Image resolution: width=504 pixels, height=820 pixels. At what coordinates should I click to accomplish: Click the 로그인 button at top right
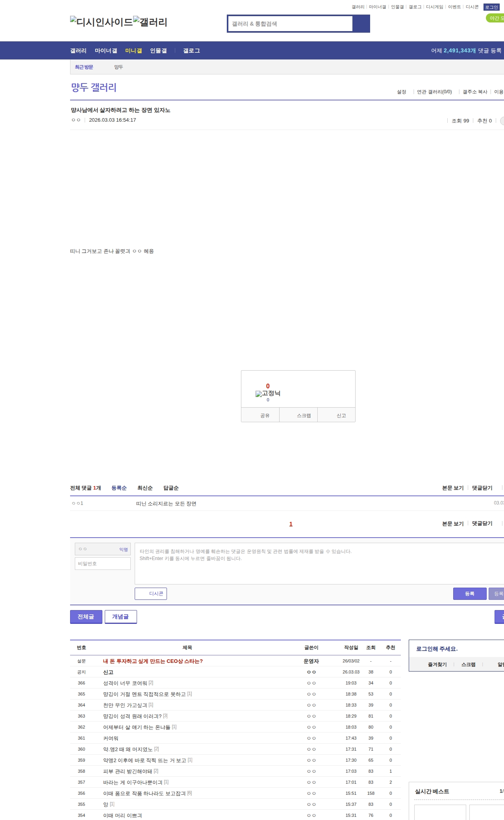click(x=491, y=7)
